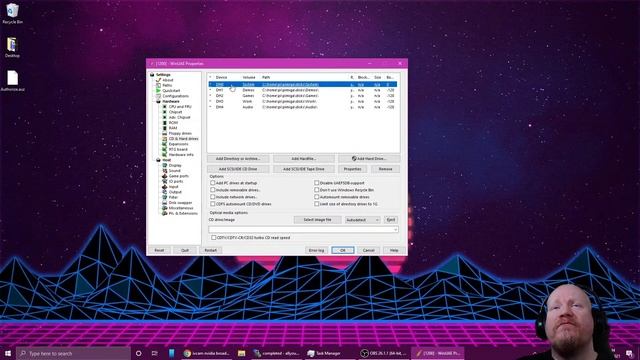Open the Disk swapper page
The image size is (640, 360).
[x=180, y=202]
